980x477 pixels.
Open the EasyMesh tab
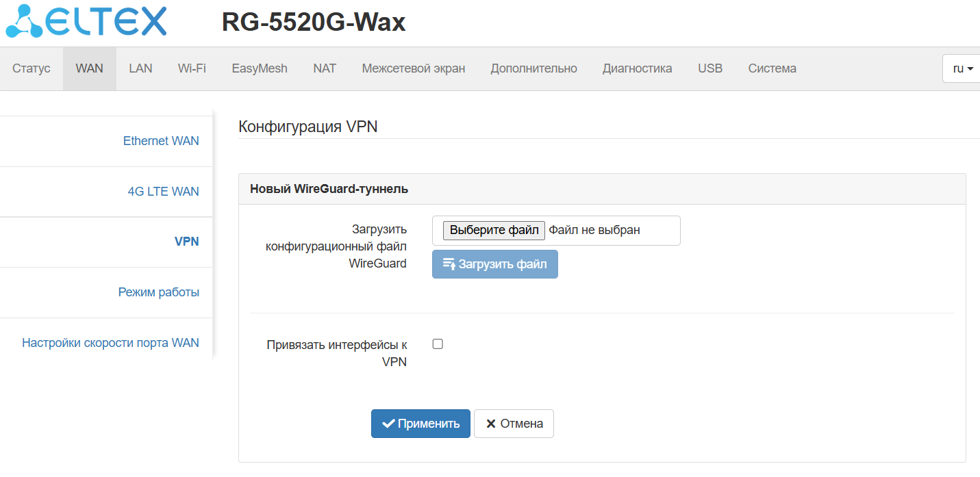tap(260, 68)
